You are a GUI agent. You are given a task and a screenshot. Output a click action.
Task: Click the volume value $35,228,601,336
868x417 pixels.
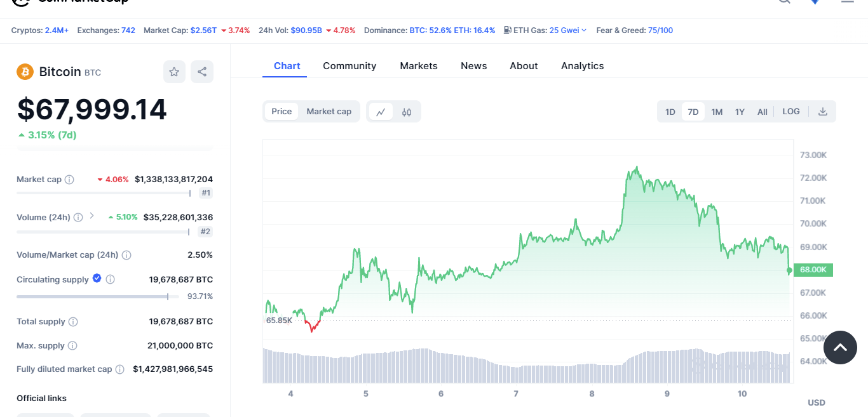[178, 217]
